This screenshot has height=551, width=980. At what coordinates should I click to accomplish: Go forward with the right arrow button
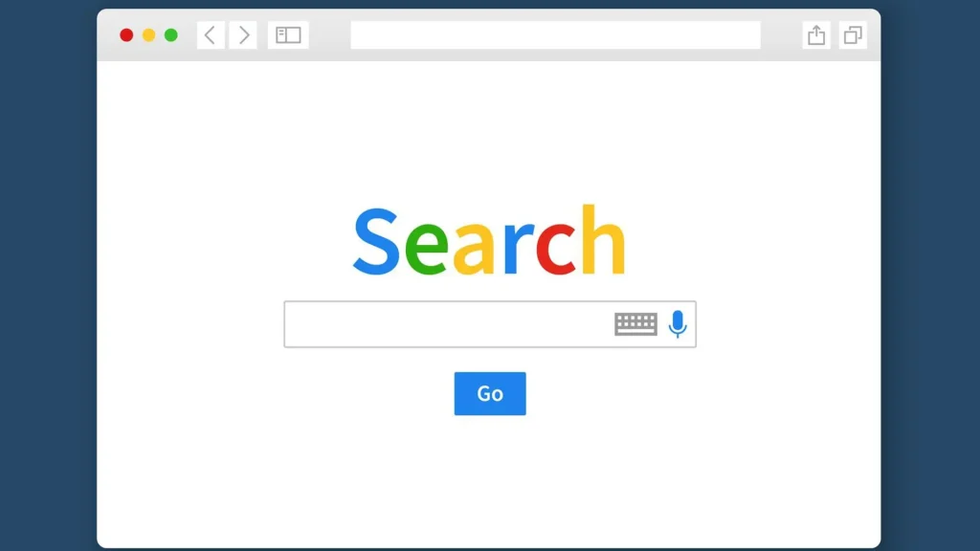tap(243, 35)
